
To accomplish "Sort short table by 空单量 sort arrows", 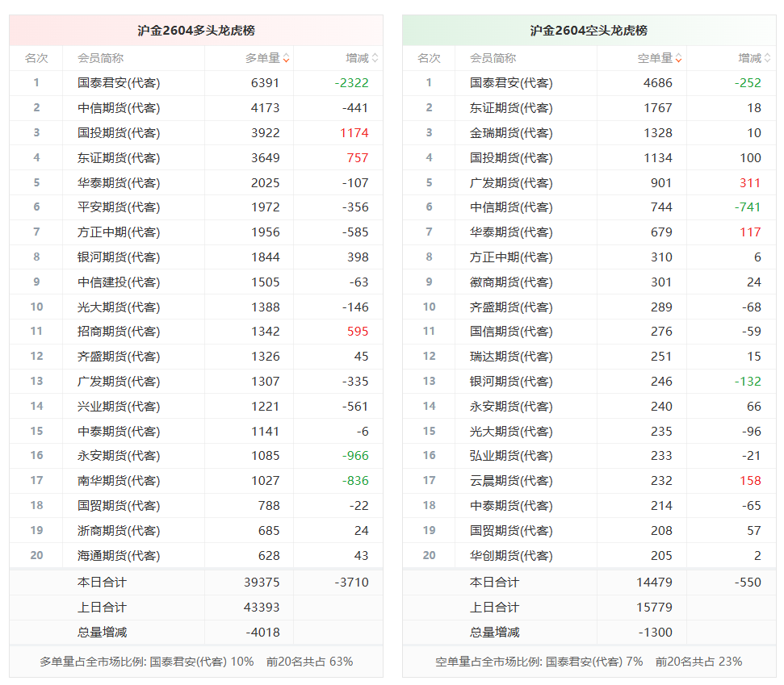I will click(678, 58).
